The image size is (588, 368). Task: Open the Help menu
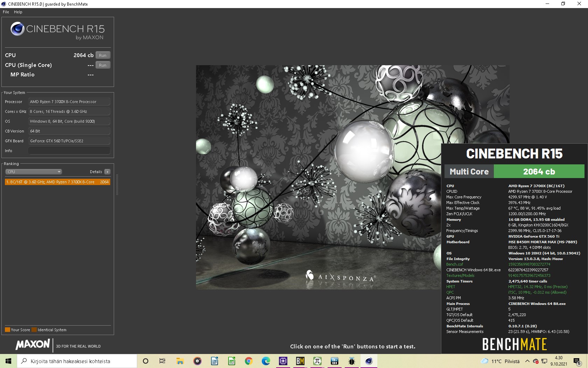(18, 12)
